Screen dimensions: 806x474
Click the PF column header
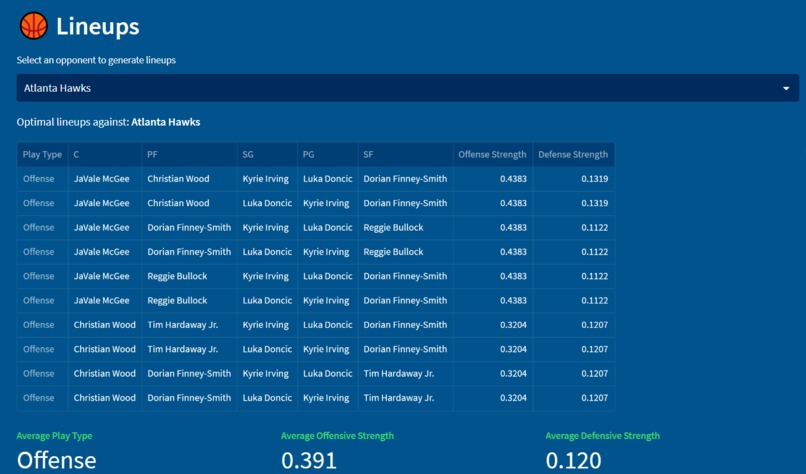pyautogui.click(x=189, y=154)
